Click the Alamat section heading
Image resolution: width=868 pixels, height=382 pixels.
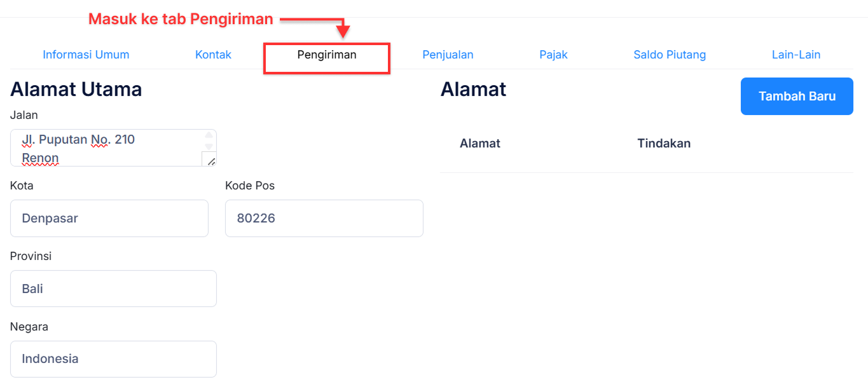(x=473, y=90)
